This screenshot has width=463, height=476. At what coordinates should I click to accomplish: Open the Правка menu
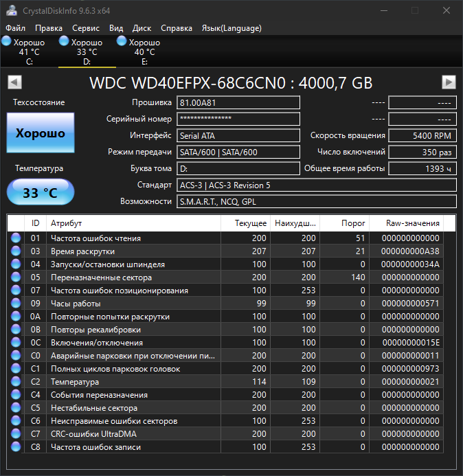coord(49,28)
